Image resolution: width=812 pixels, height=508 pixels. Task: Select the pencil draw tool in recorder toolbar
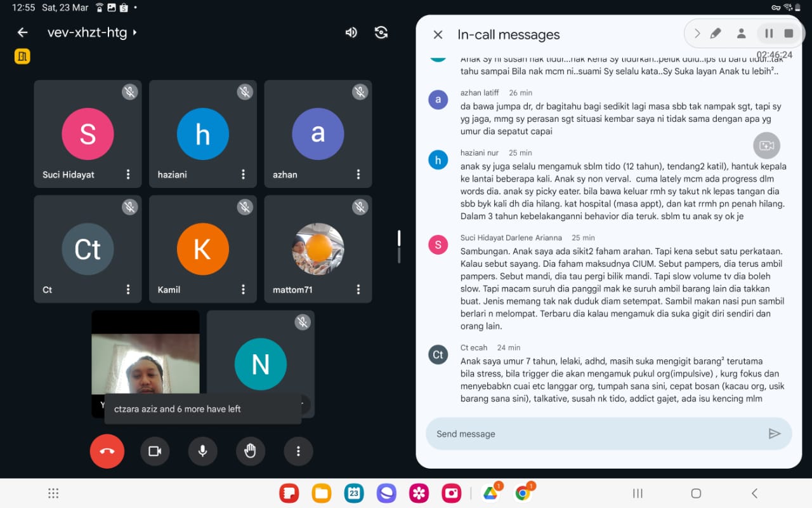tap(716, 34)
